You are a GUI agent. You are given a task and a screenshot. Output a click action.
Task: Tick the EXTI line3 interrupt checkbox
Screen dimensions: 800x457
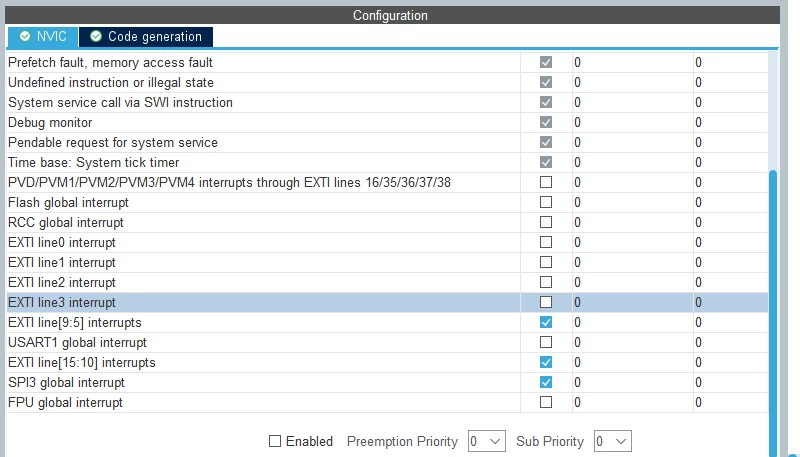(546, 302)
